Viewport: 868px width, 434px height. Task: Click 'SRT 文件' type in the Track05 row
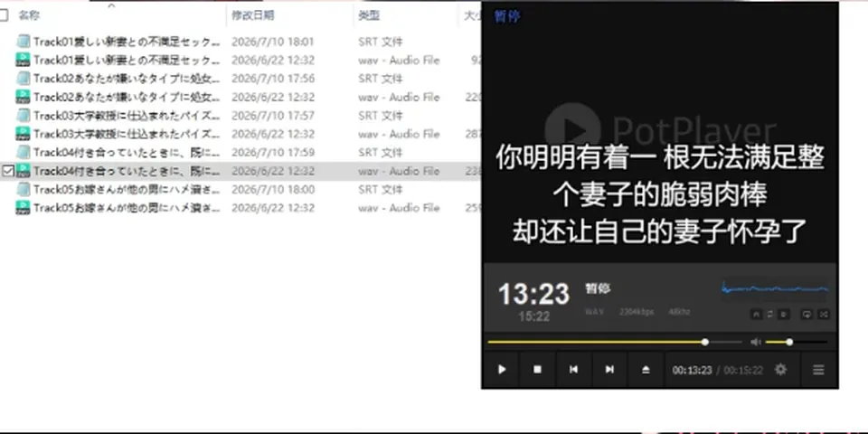(x=381, y=189)
